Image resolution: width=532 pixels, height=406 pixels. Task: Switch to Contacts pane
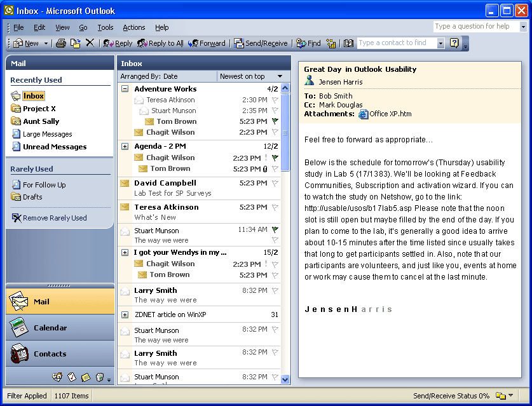[60, 353]
